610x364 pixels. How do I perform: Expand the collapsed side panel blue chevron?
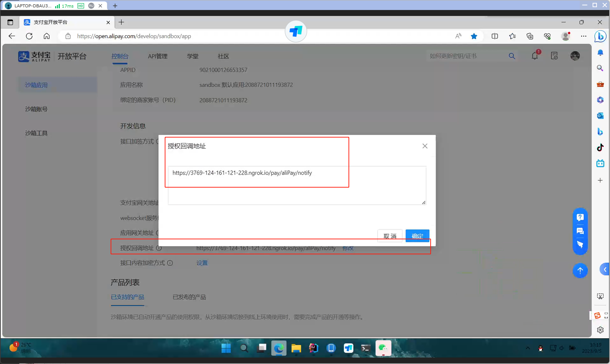(x=605, y=270)
